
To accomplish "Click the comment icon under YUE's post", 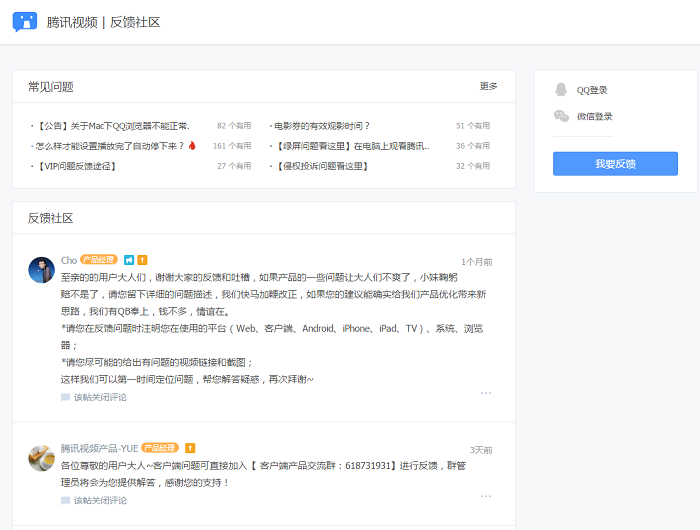I will 65,501.
